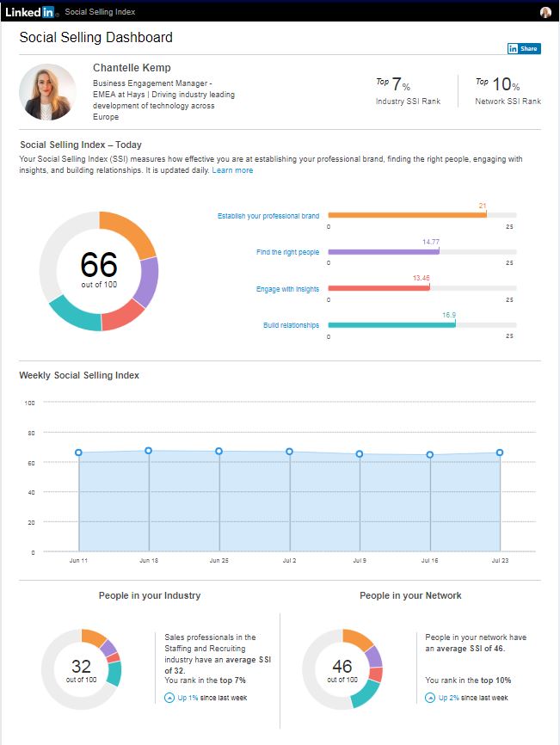Screen dimensions: 560x745
Task: Click Chantelle Kemp's large profile photo
Action: point(47,92)
